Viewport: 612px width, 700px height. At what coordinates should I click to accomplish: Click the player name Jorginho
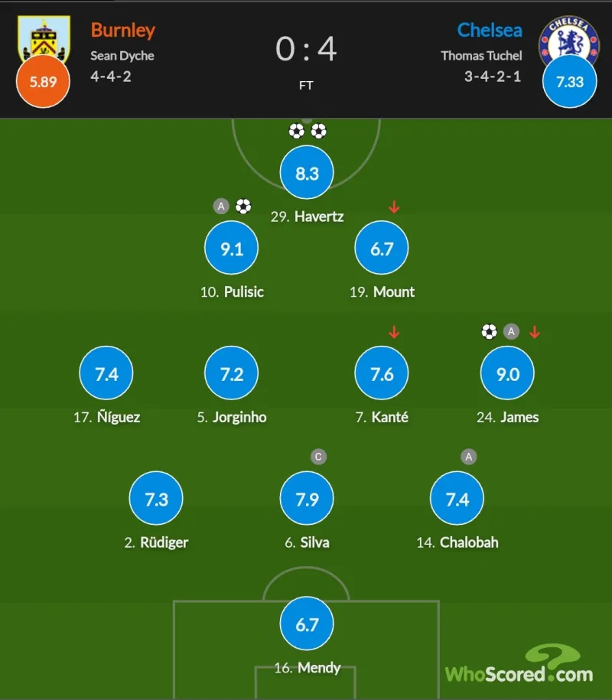click(239, 418)
